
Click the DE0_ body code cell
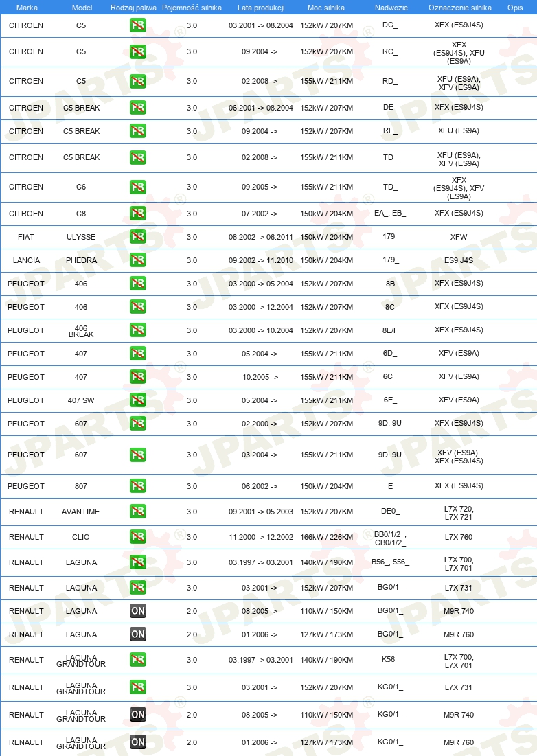[x=391, y=512]
